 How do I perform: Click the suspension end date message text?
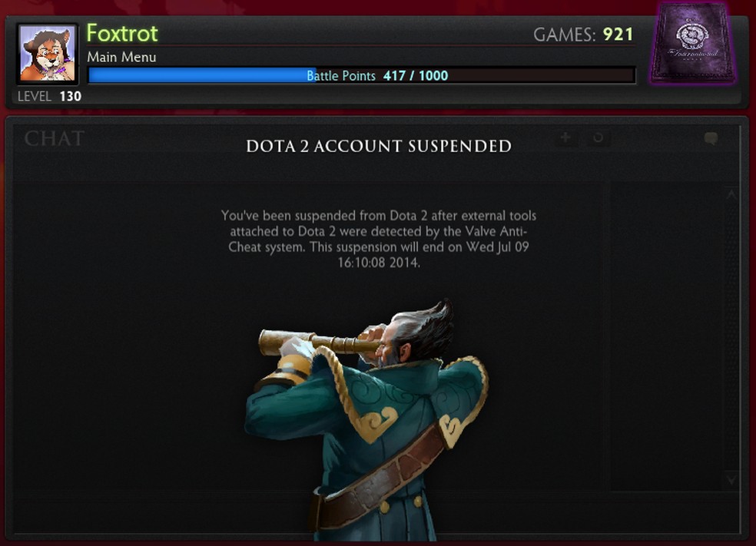pyautogui.click(x=379, y=239)
